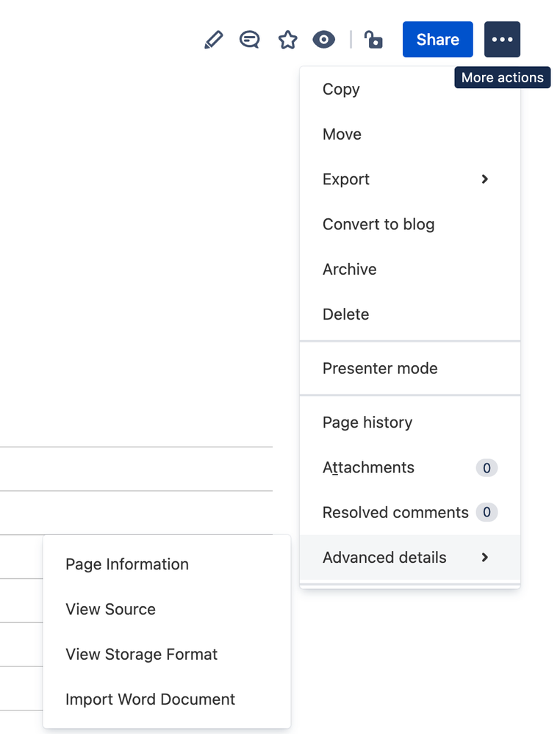Open the Export menu entry

click(x=409, y=179)
